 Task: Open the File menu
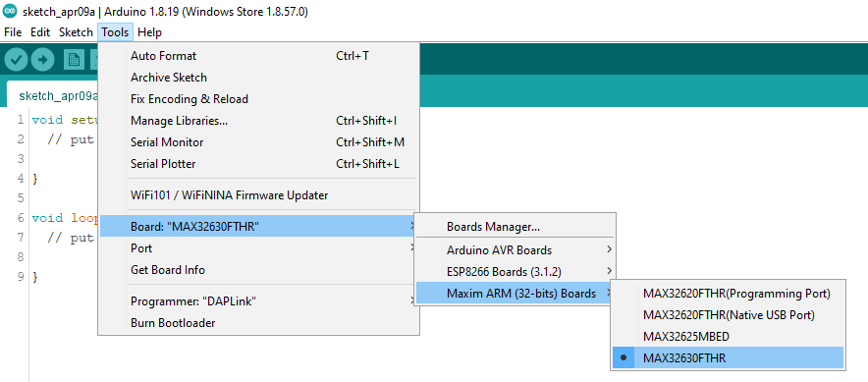tap(13, 32)
